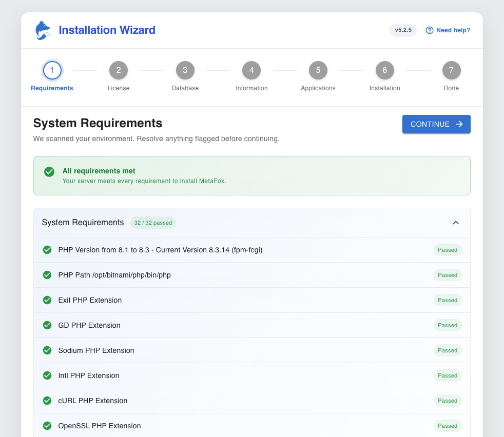Click the Applications step label
Screen dimensions: 504x437
(318, 88)
